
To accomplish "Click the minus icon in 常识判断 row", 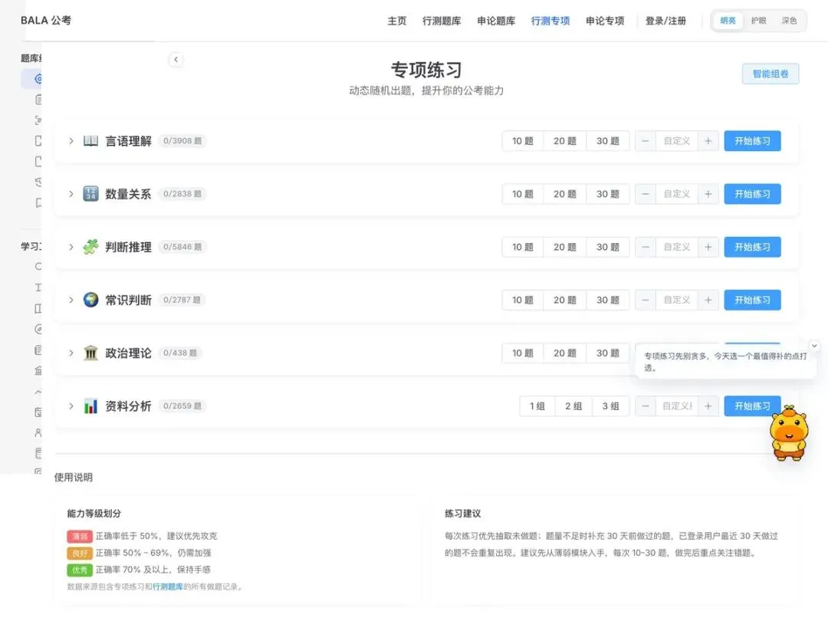I will pos(646,300).
